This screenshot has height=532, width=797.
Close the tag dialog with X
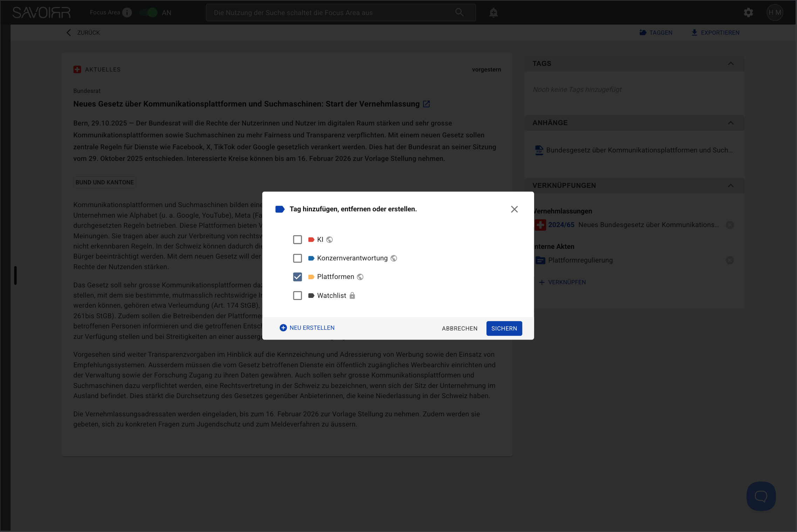(x=514, y=209)
